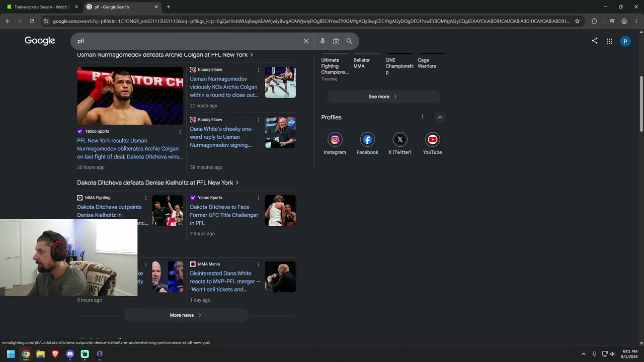Click into the Google search field
The width and height of the screenshot is (644, 362).
(189, 41)
